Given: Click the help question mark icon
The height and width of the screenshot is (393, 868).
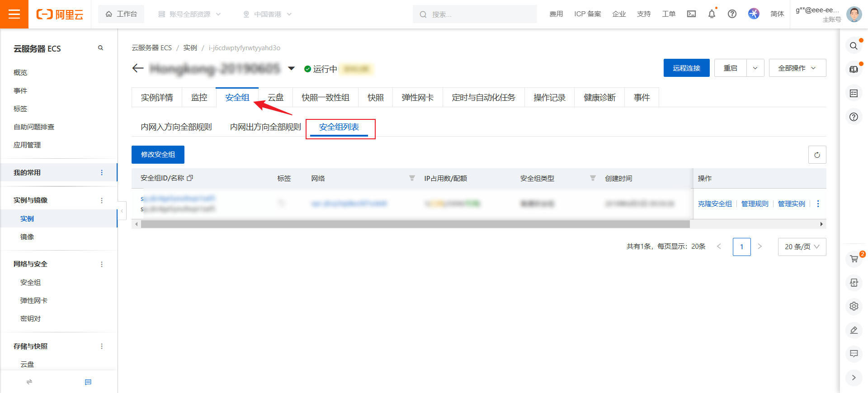Looking at the screenshot, I should (732, 14).
